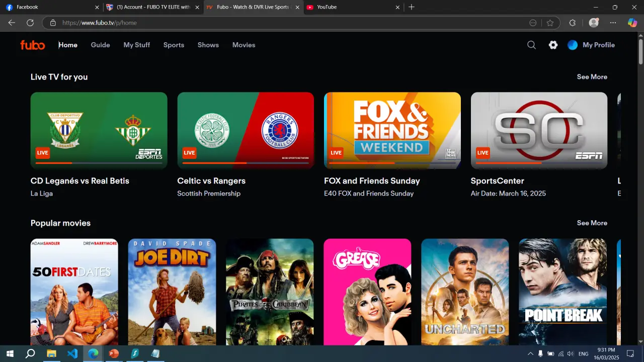Click the volume icon in system tray

pyautogui.click(x=570, y=354)
